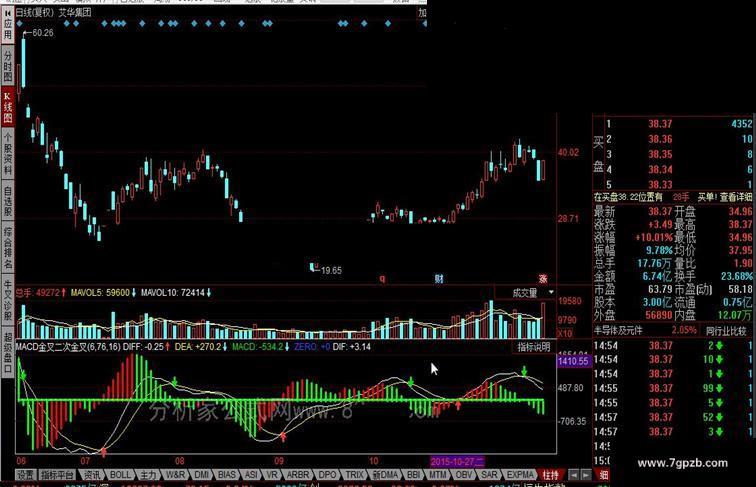The height and width of the screenshot is (487, 756).
Task: Open the 超级盘口 sidebar tab
Action: coord(8,352)
